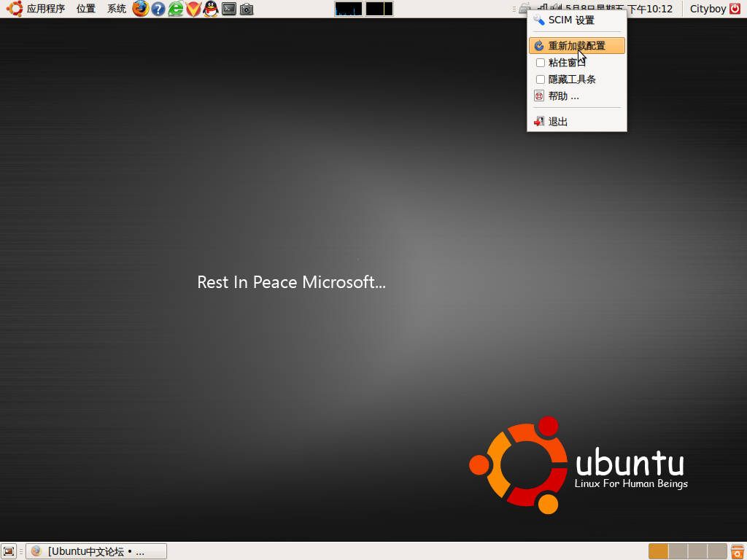Screen dimensions: 747x560
Task: Open the speaker volume control in tray
Action: coord(555,8)
